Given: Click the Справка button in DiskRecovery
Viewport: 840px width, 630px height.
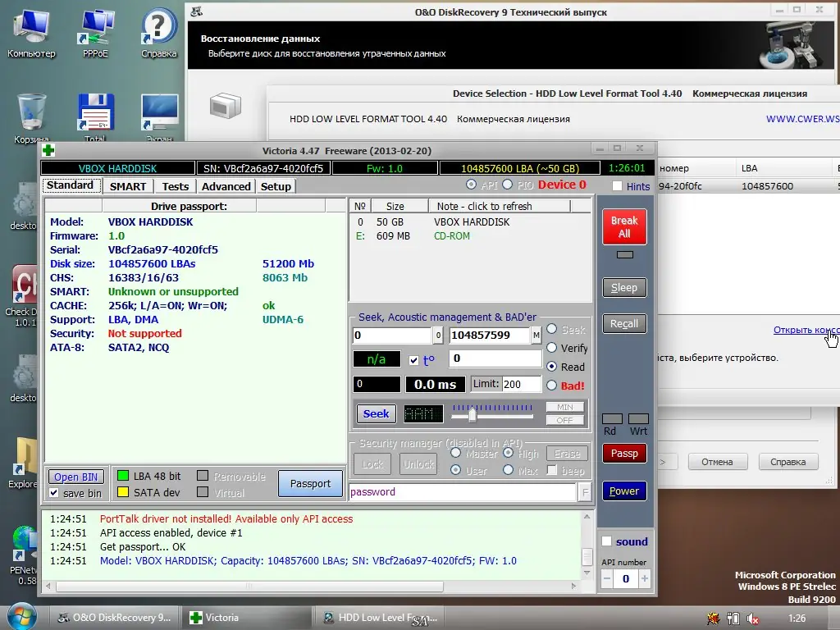Looking at the screenshot, I should click(787, 462).
